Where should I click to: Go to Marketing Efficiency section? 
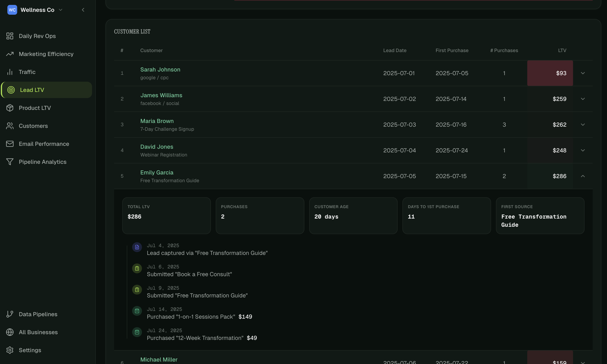[x=46, y=54]
